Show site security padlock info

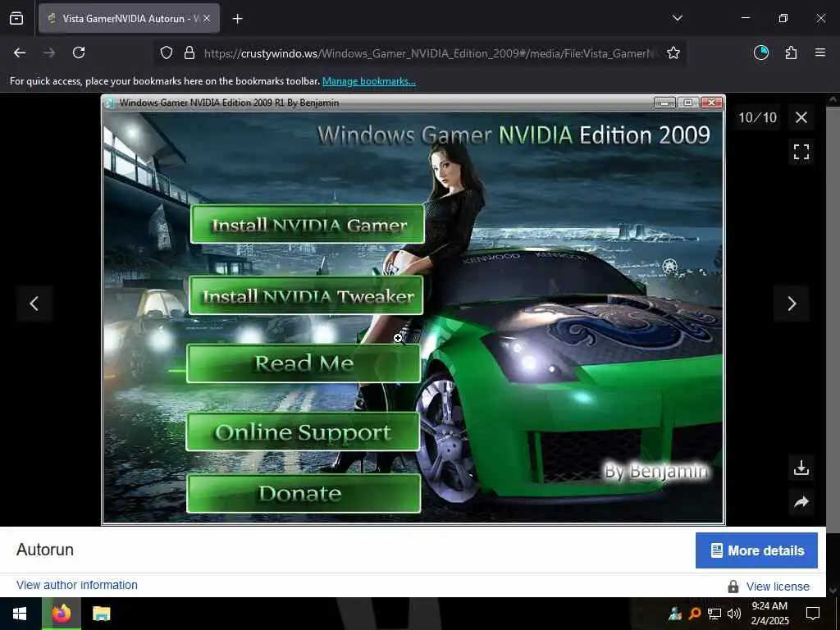click(189, 53)
